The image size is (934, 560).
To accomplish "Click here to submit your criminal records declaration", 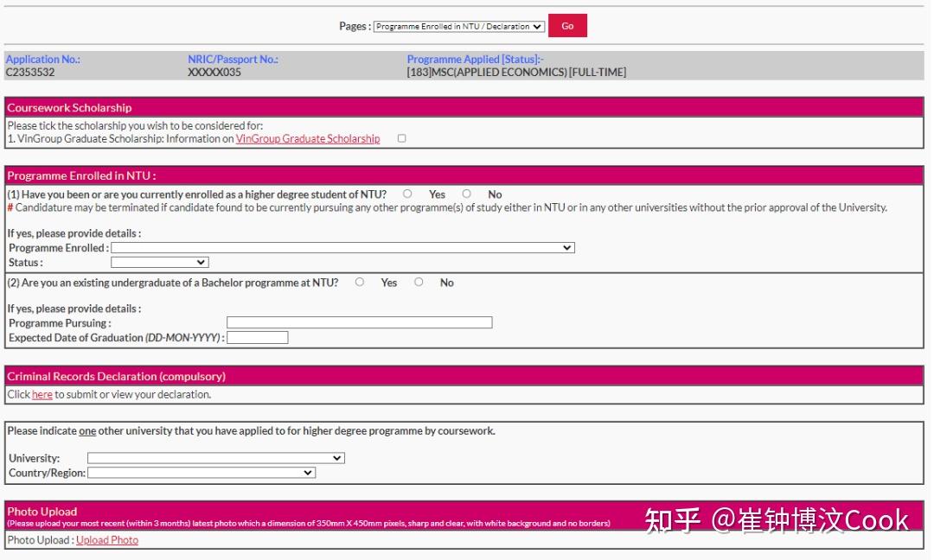I will coord(40,394).
